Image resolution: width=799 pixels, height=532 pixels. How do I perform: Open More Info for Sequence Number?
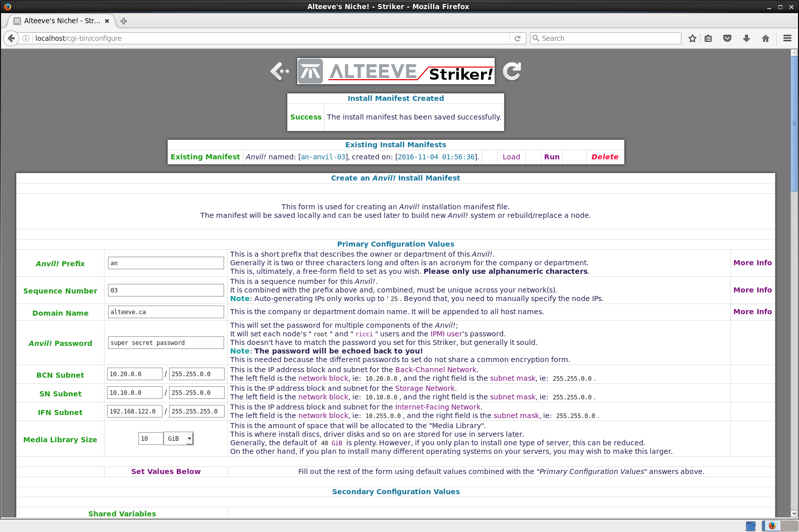pyautogui.click(x=753, y=290)
